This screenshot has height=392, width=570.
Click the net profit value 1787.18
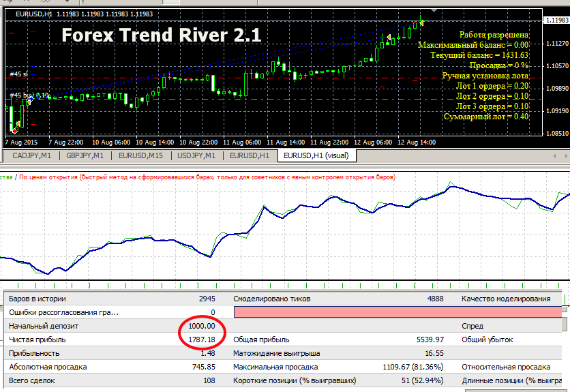(x=202, y=340)
